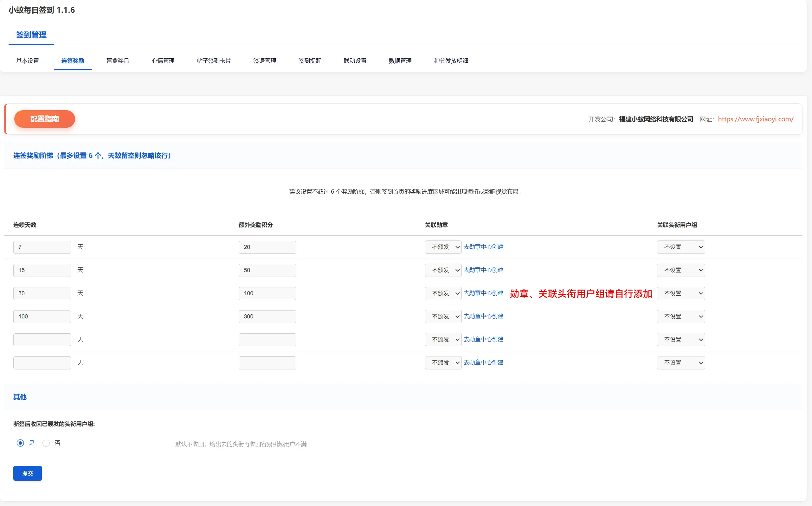This screenshot has width=812, height=506.
Task: Focus the 连续天数 field containing 7
Action: pos(42,247)
